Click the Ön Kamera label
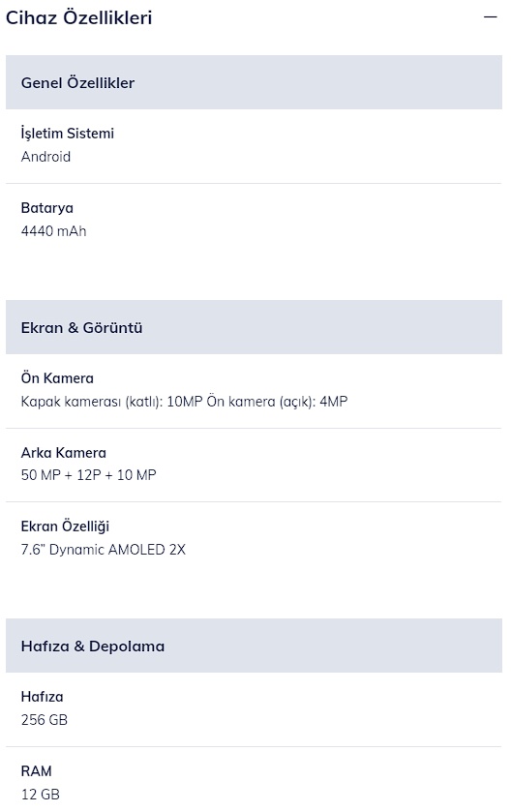 pyautogui.click(x=57, y=378)
